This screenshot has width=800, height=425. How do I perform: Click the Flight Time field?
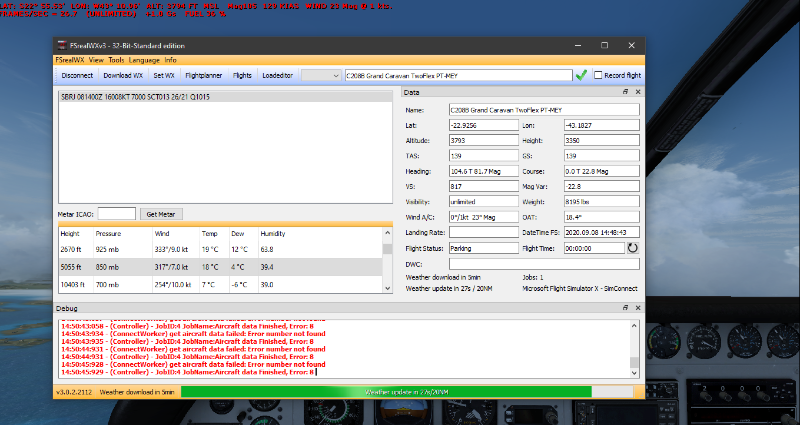tap(594, 248)
